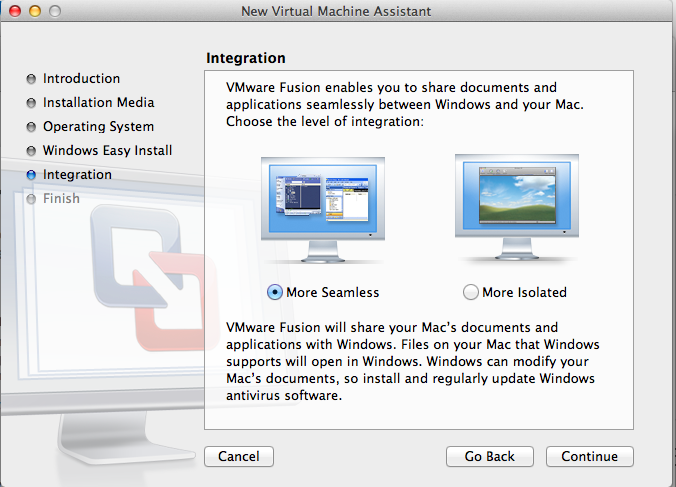
Task: Click the Operating System bullet icon
Action: (x=31, y=127)
